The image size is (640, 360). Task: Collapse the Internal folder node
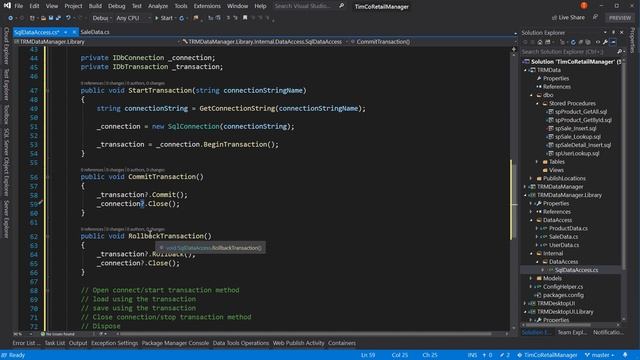click(x=532, y=253)
